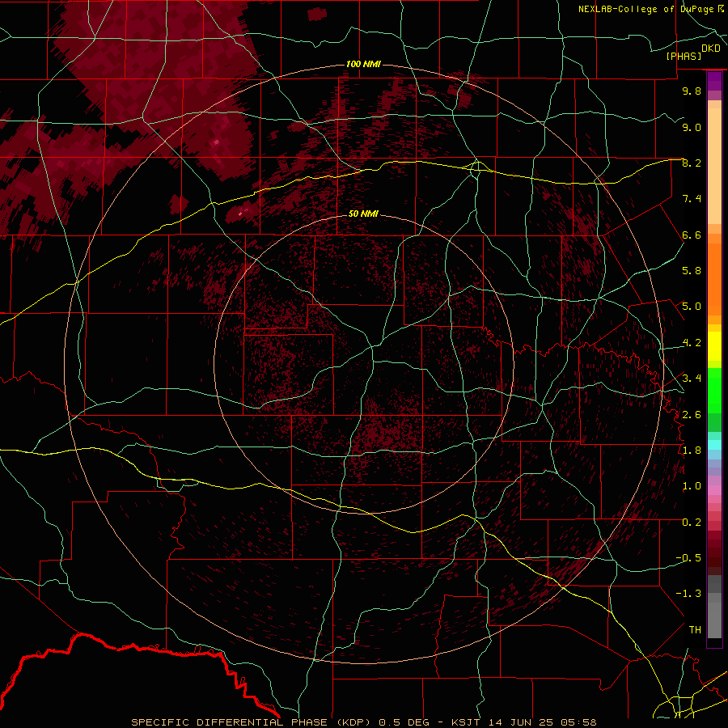
Task: Click the 9.0 scale value
Action: [x=692, y=127]
